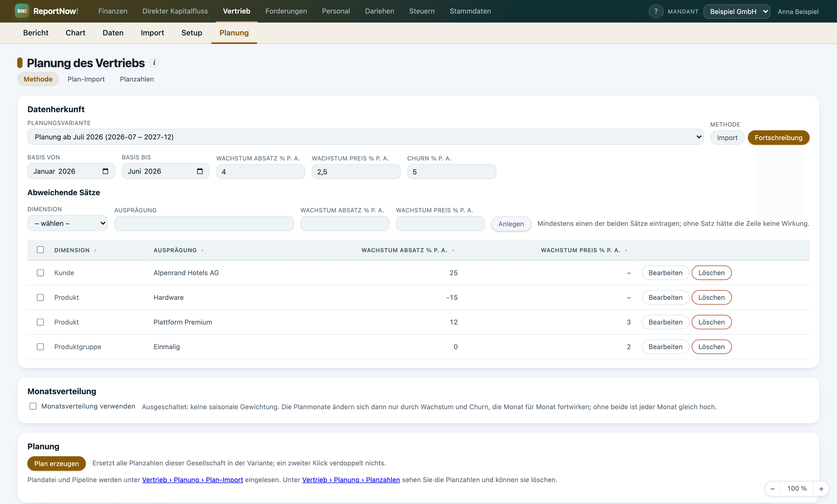Image resolution: width=837 pixels, height=504 pixels.
Task: Open the help question mark icon
Action: (x=656, y=11)
